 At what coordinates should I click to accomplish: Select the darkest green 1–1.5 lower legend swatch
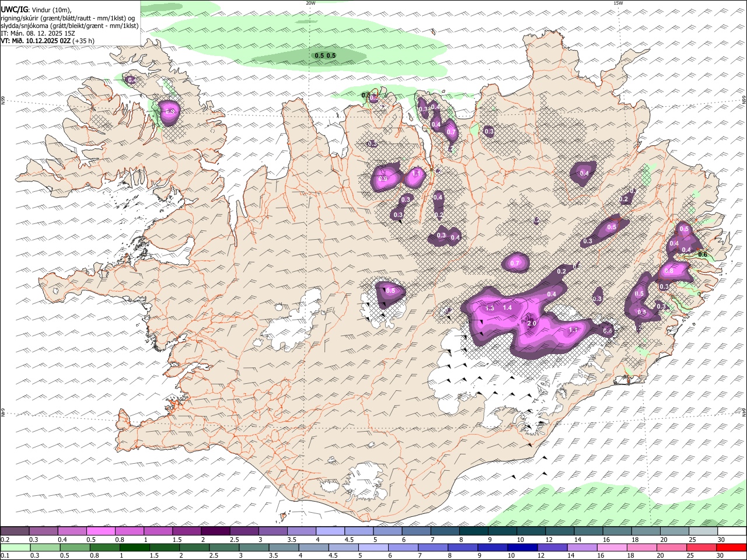135,547
